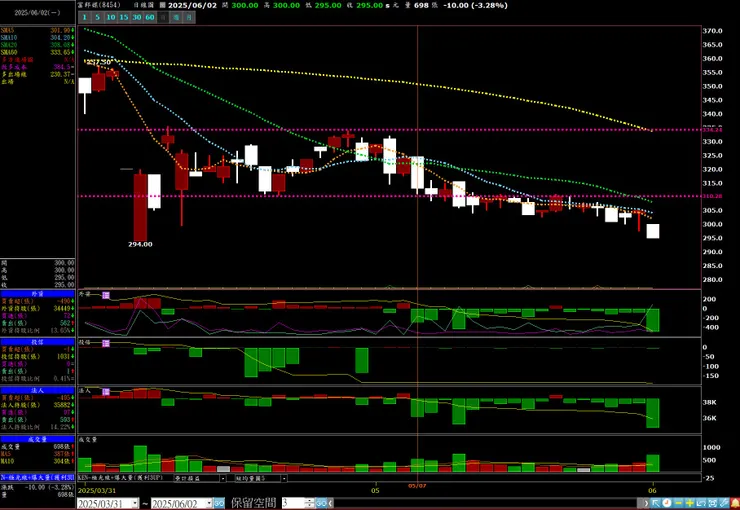Click the pencil drawing tool icon

[724, 503]
